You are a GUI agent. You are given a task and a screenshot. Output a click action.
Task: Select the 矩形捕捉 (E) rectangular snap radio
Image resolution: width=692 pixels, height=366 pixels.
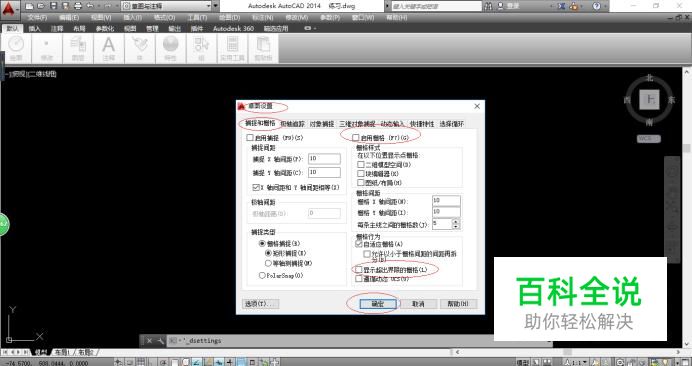tap(268, 253)
